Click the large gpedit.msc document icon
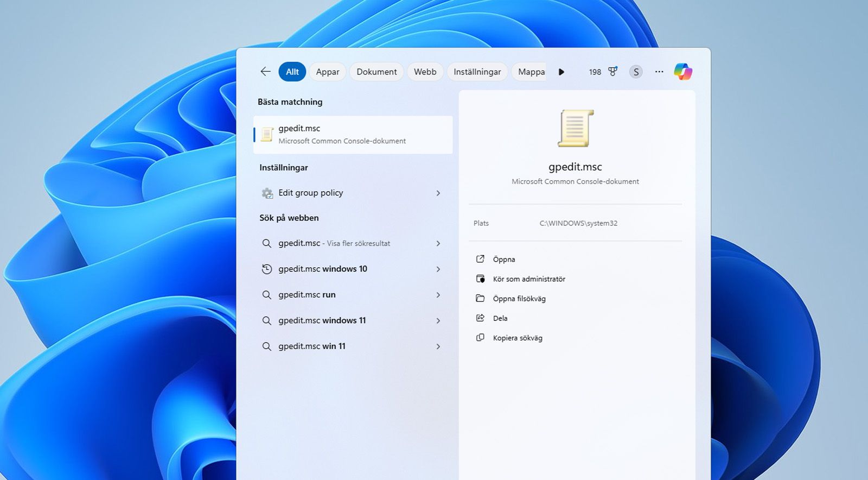This screenshot has height=480, width=868. 576,128
